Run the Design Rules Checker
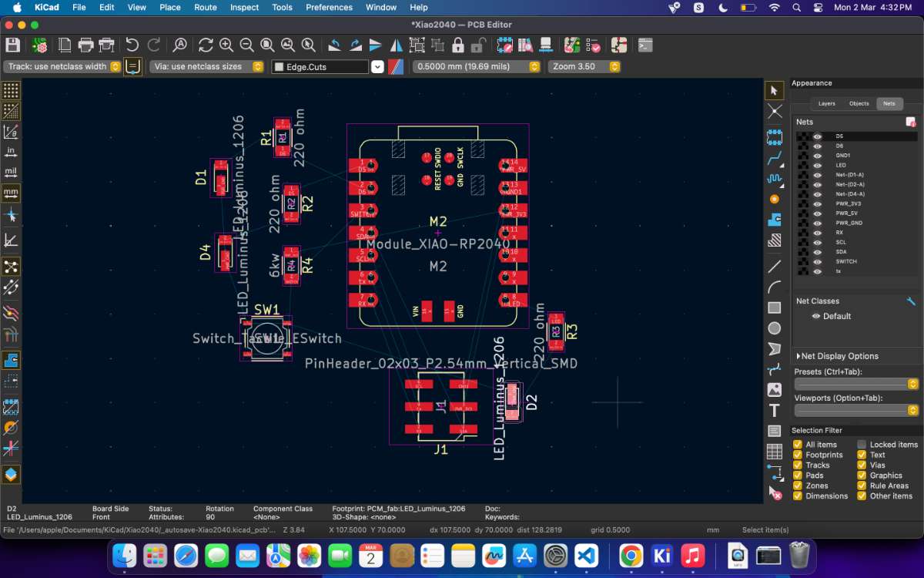This screenshot has width=924, height=578. [592, 45]
